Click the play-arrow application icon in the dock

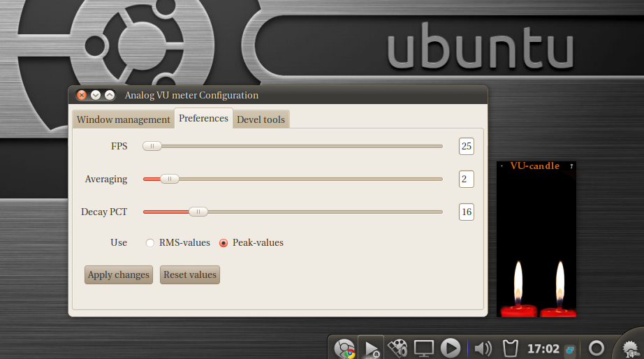click(x=372, y=349)
